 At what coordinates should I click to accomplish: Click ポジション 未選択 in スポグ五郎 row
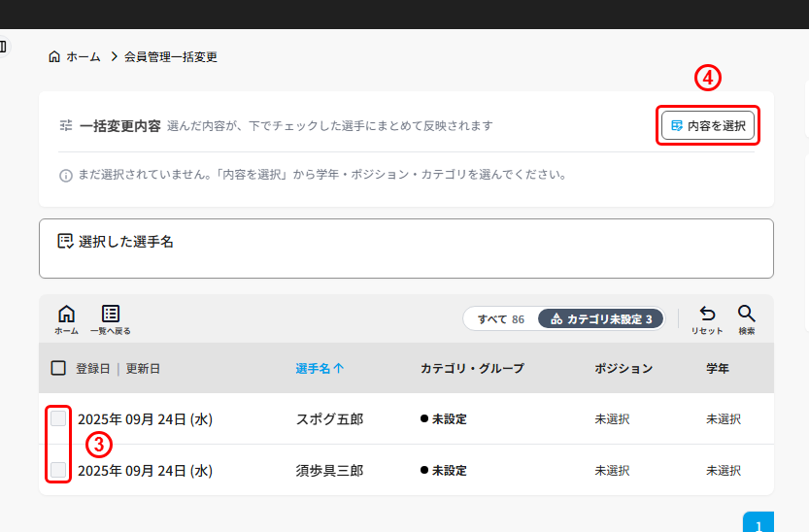612,419
